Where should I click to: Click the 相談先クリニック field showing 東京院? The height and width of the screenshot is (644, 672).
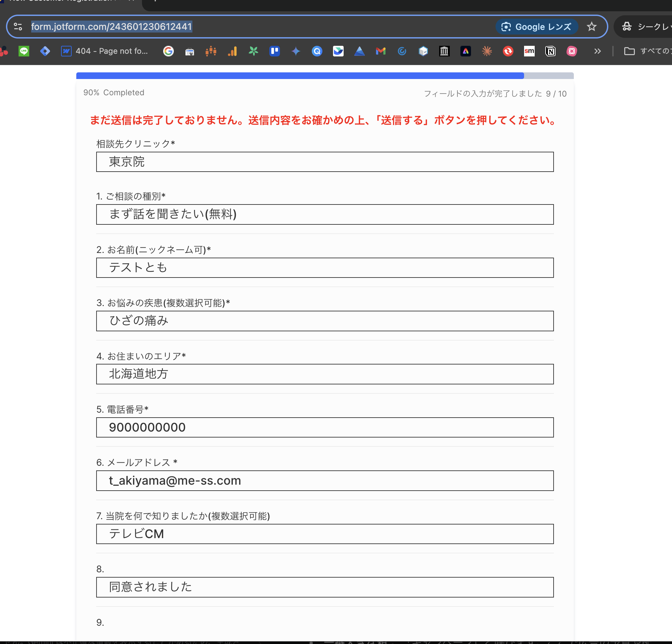click(x=324, y=162)
